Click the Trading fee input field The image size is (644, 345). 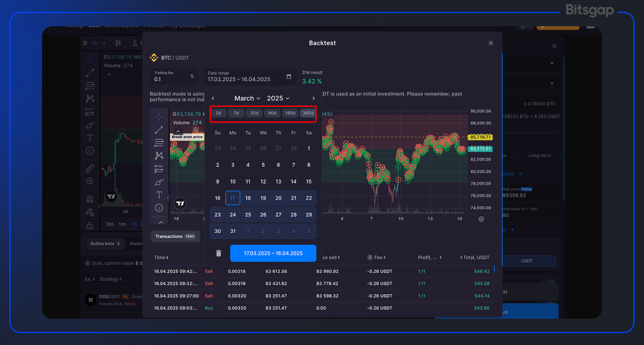[174, 76]
